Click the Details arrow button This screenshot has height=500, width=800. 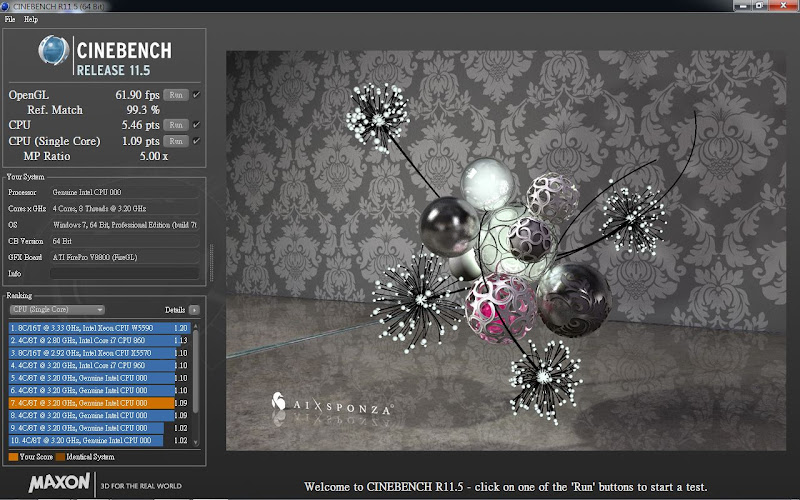(194, 310)
